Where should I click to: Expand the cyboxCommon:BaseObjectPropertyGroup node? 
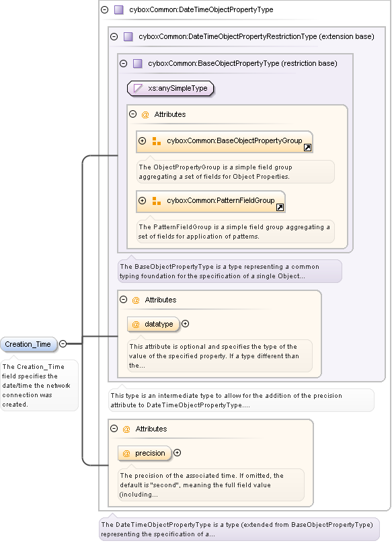pos(142,140)
